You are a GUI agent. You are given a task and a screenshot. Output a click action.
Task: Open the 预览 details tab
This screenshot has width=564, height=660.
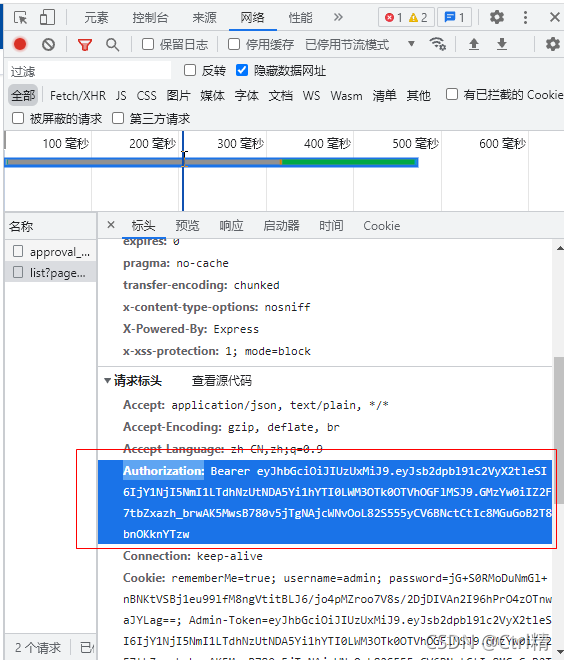pos(187,226)
